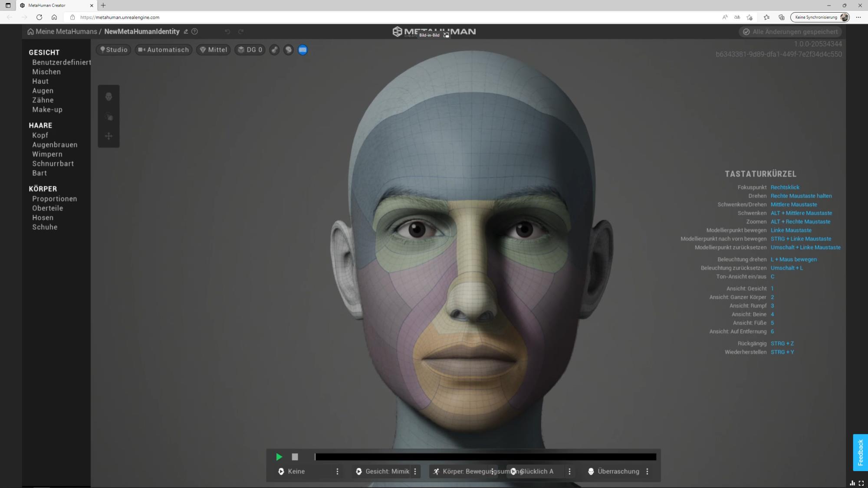Screen dimensions: 868x488
Task: Click the fullscreen icon at bottom right
Action: (x=861, y=483)
